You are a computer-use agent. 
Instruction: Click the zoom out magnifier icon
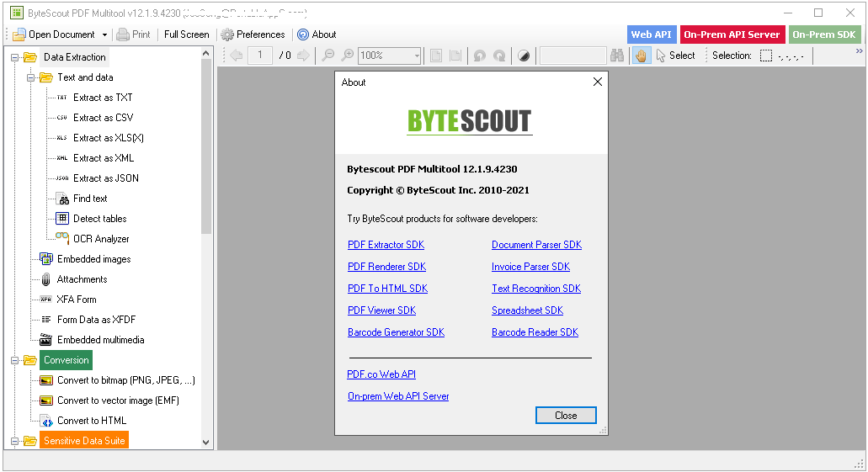pos(328,56)
